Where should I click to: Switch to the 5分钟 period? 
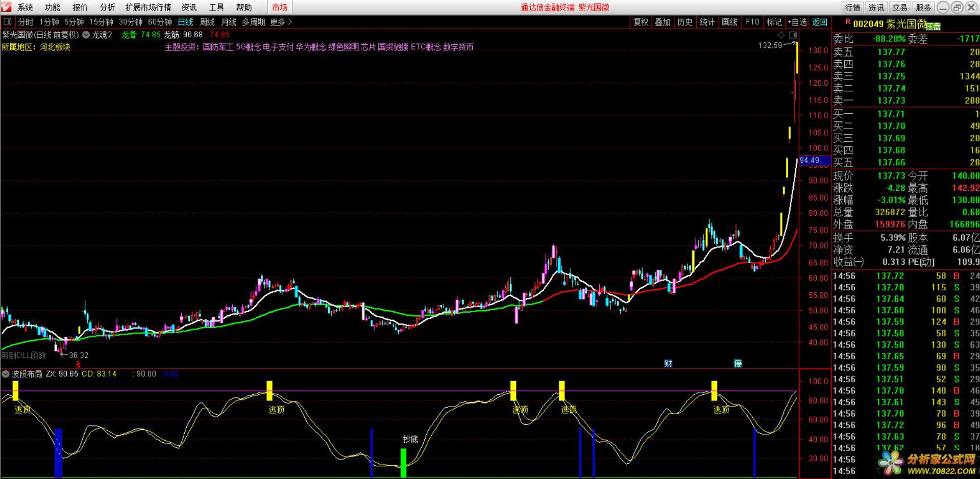[74, 22]
